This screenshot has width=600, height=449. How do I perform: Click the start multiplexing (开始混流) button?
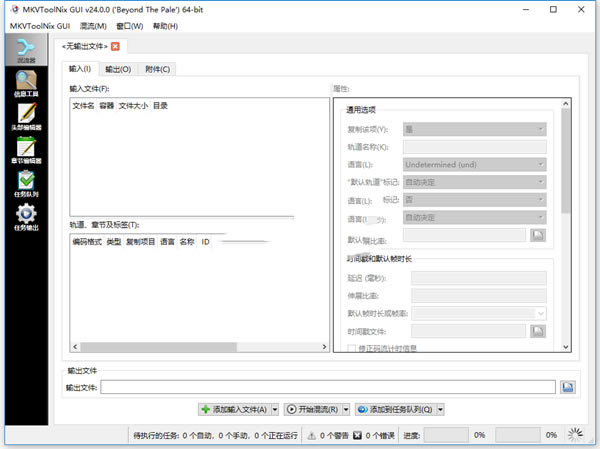[313, 409]
